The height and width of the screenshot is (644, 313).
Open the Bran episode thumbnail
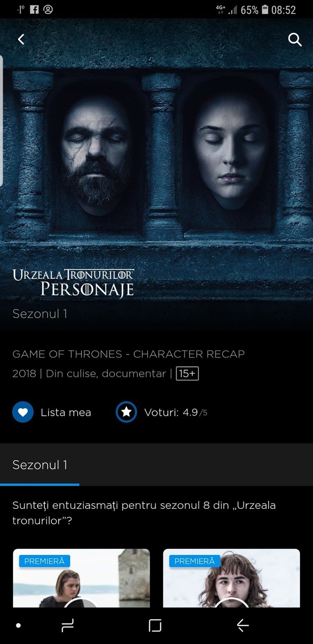pyautogui.click(x=231, y=578)
